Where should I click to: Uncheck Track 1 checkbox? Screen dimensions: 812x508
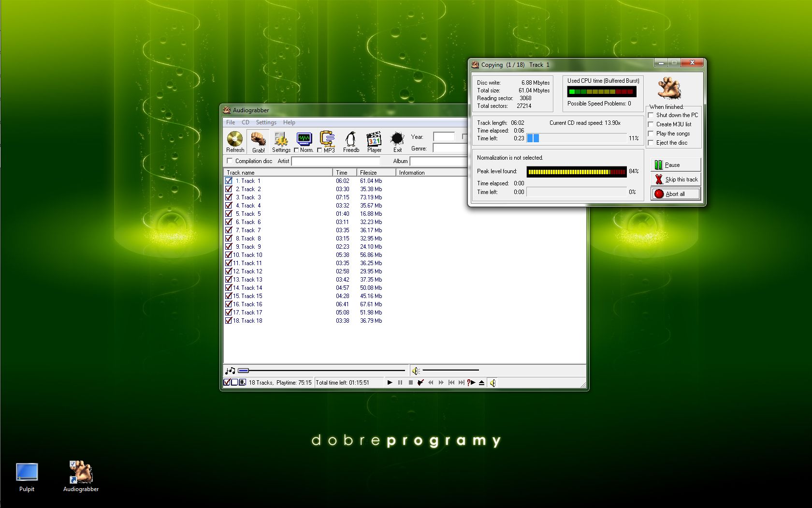coord(229,181)
